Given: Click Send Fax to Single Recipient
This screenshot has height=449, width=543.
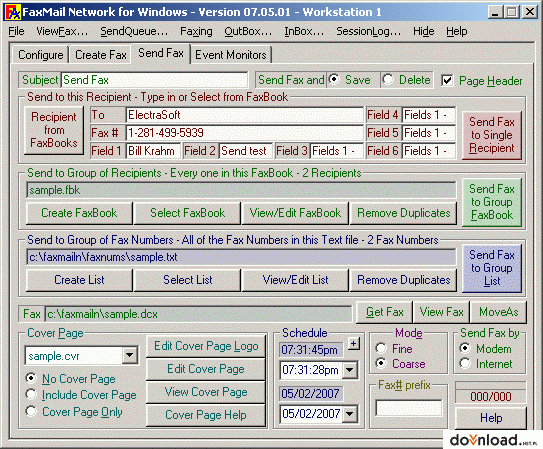Looking at the screenshot, I should [x=491, y=135].
